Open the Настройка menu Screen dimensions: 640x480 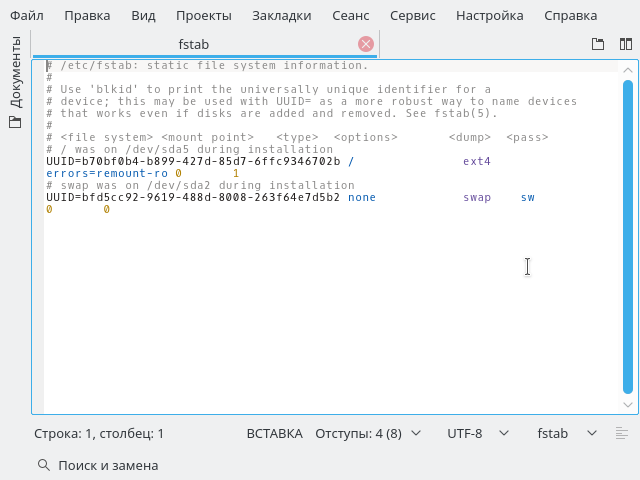pyautogui.click(x=490, y=16)
